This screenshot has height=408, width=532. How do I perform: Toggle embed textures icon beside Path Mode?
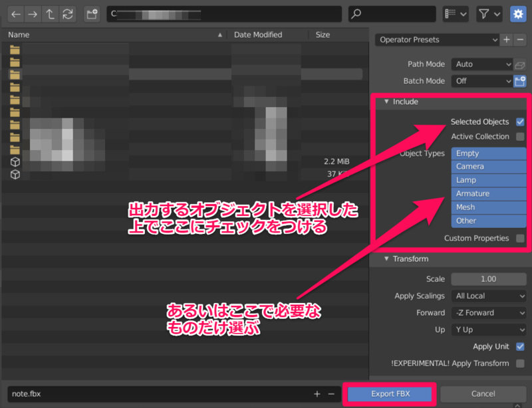[520, 64]
